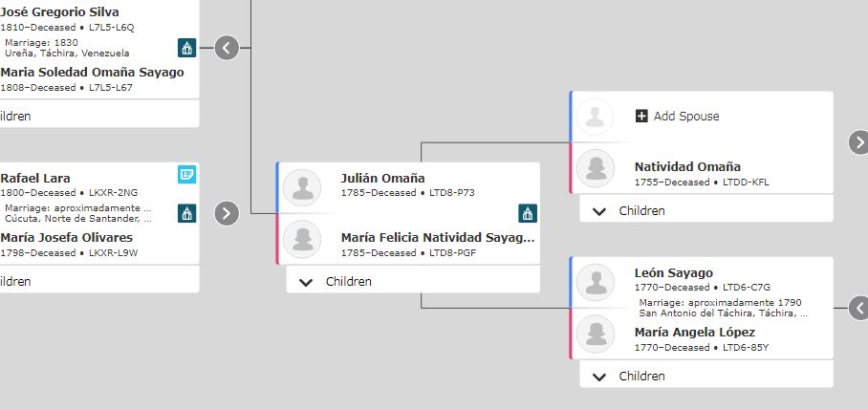Open the María Josefa Olivares person link
Screen dimensions: 868x410
(66, 237)
